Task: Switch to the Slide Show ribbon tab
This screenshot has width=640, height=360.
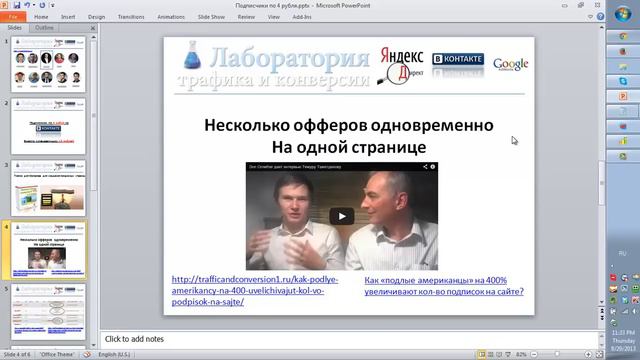Action: pyautogui.click(x=211, y=17)
